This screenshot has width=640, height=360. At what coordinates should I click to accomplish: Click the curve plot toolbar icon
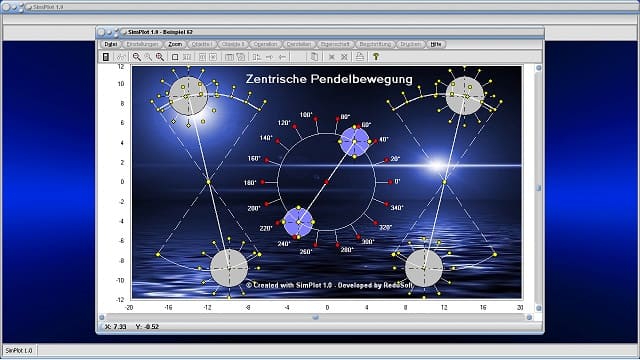click(121, 57)
